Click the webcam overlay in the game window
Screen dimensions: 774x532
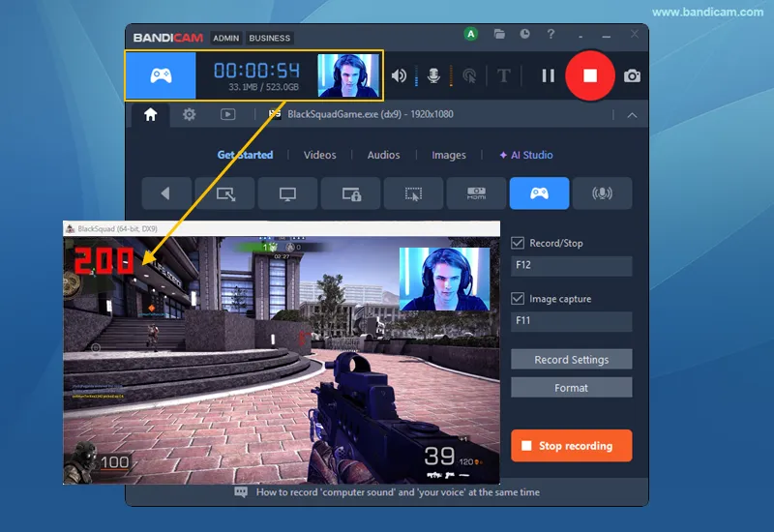point(444,279)
